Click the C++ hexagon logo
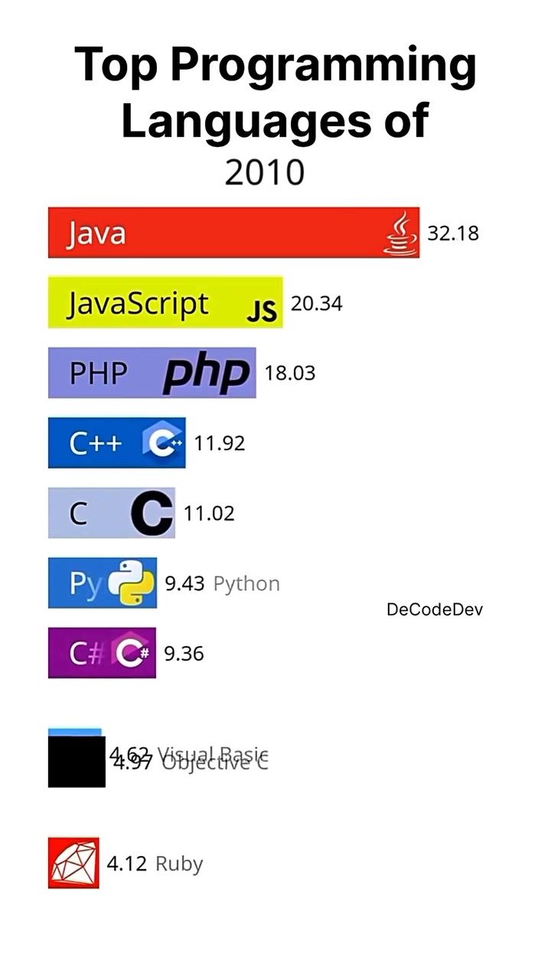Image resolution: width=551 pixels, height=980 pixels. click(x=163, y=443)
